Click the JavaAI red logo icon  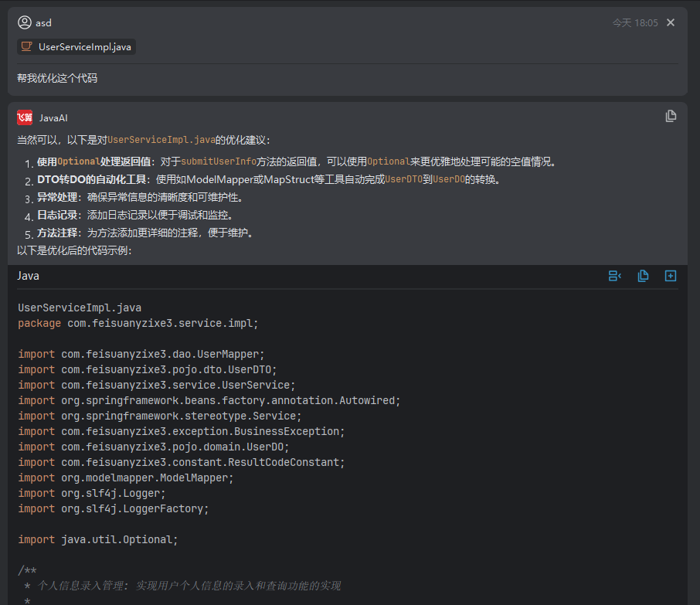[25, 117]
